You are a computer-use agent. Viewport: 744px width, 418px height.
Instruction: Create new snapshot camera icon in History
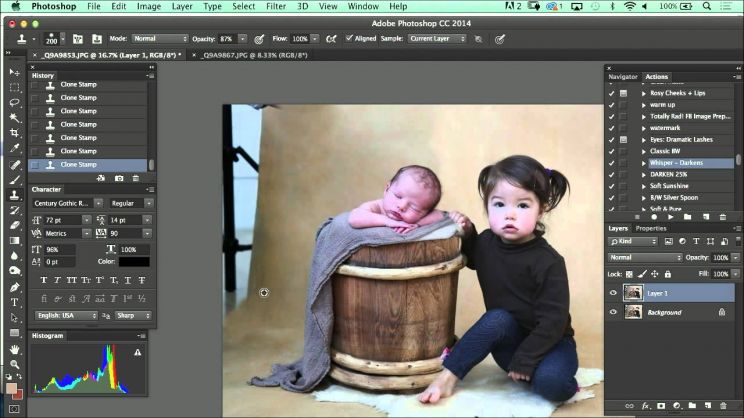click(119, 178)
